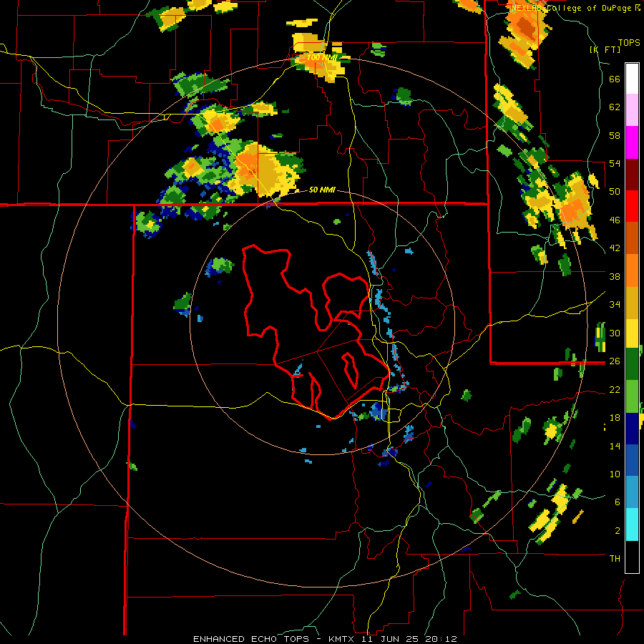This screenshot has height=644, width=644.
Task: Pick the cyan legend swatch
Action: coord(632,525)
